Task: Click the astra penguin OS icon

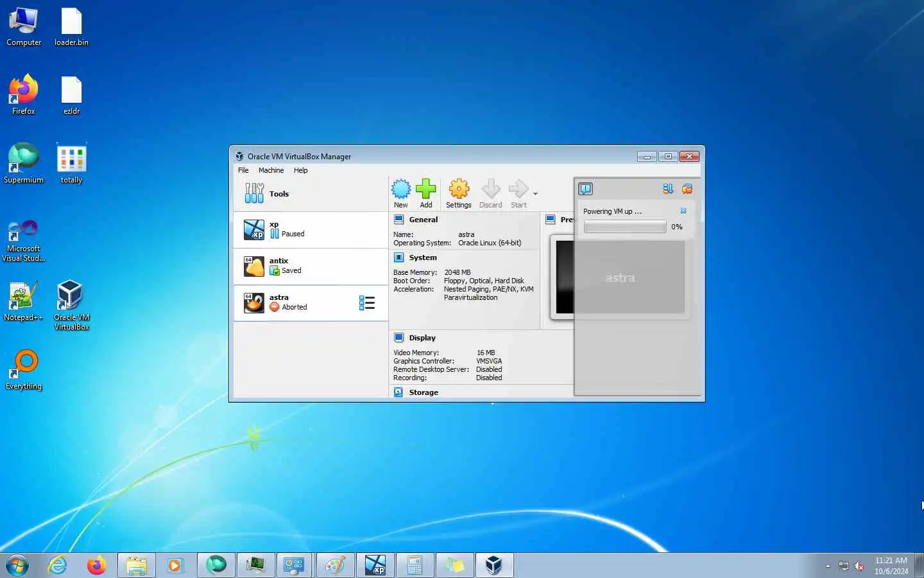Action: (x=254, y=302)
